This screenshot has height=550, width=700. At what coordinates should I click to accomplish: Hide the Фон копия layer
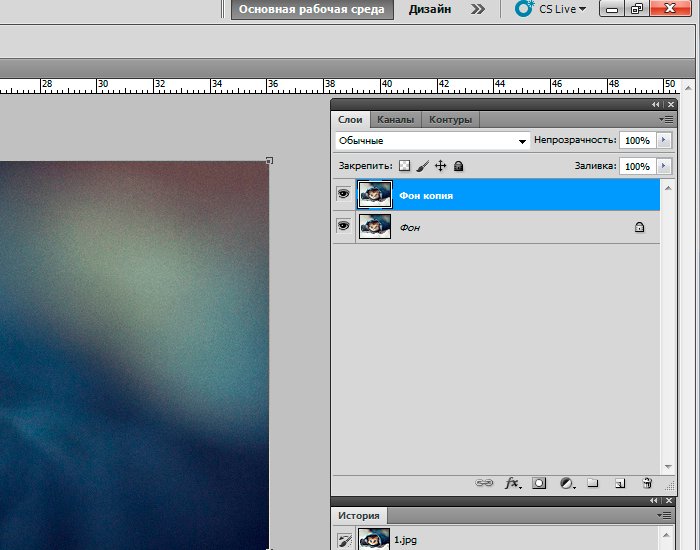point(344,195)
